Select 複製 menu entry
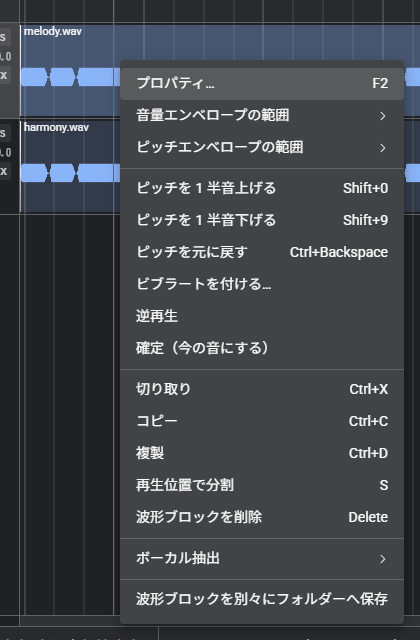 coord(262,453)
